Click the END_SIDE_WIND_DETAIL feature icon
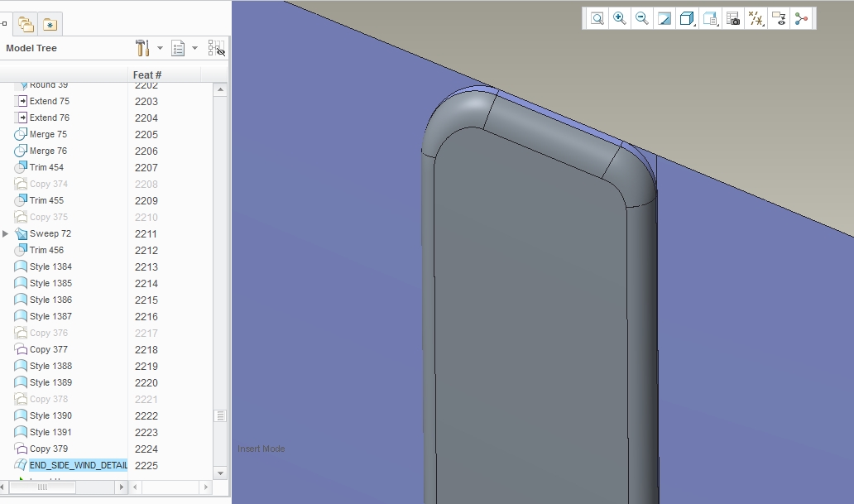Screen dimensions: 854x504 point(20,465)
